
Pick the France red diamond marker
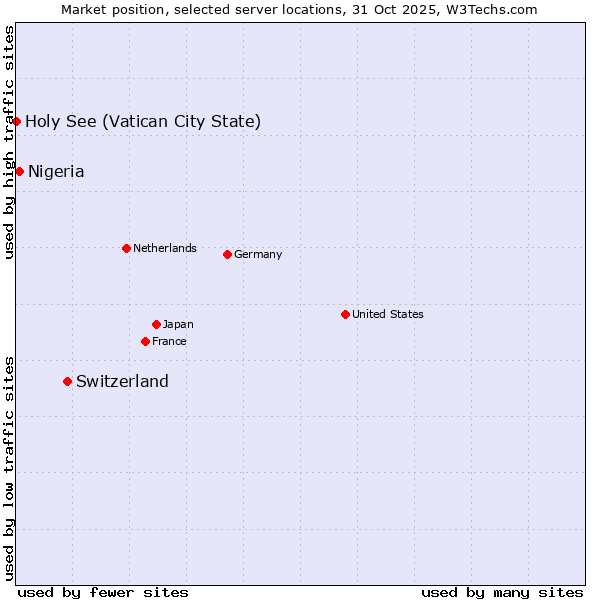coord(145,341)
